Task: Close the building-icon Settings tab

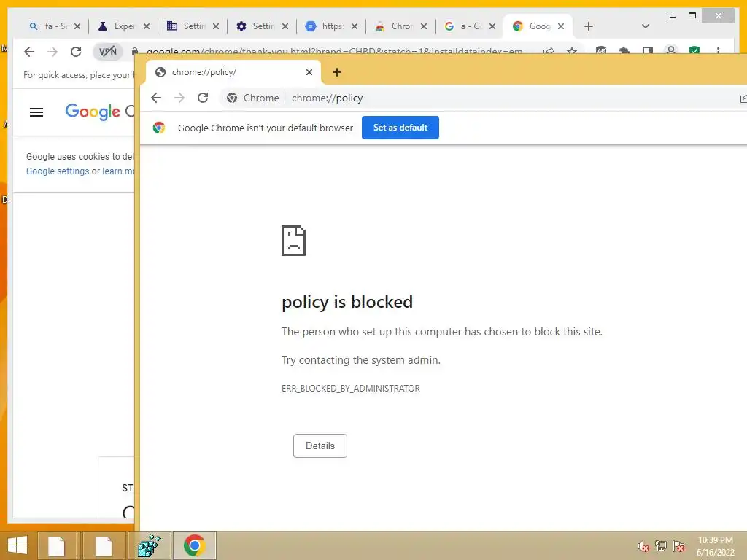Action: pyautogui.click(x=216, y=26)
